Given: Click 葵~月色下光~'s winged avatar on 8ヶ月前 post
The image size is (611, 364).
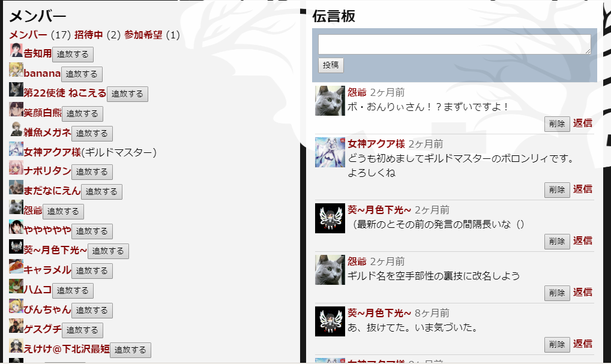Looking at the screenshot, I should [330, 321].
